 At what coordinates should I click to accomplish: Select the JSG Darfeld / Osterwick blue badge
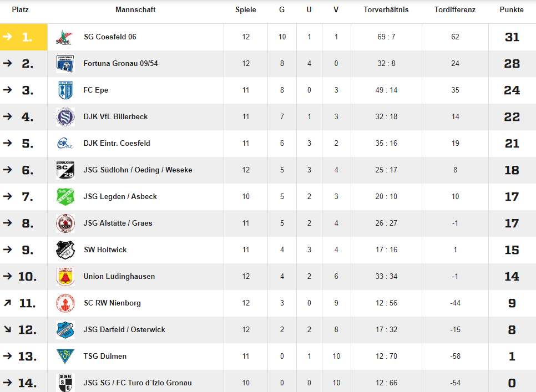pyautogui.click(x=65, y=330)
